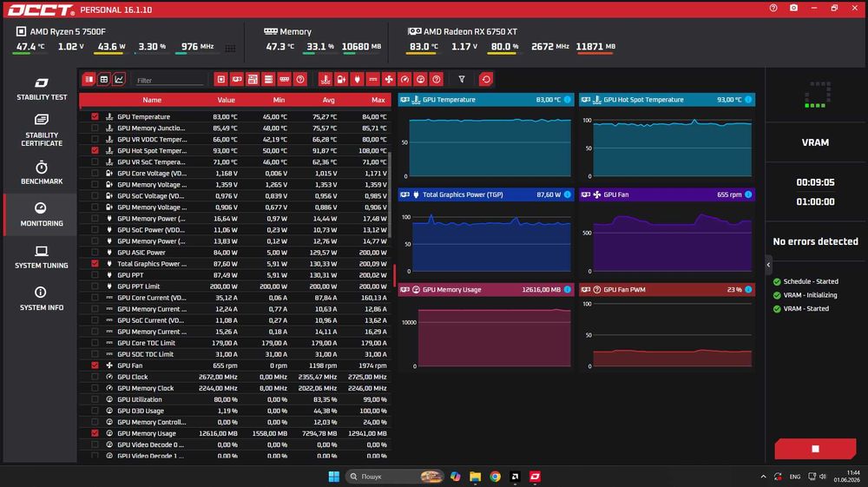Viewport: 868px width, 487px height.
Task: Uncheck the GPU Hot Spot Temperature checkbox
Action: pos(95,150)
